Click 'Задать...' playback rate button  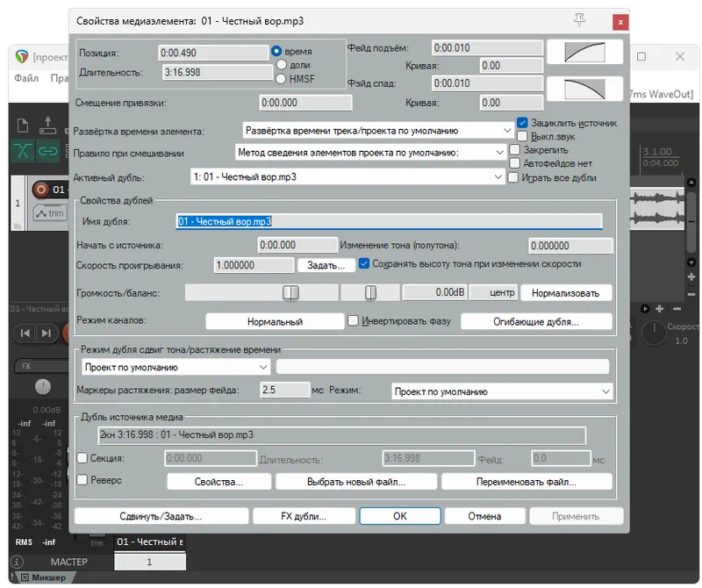326,266
